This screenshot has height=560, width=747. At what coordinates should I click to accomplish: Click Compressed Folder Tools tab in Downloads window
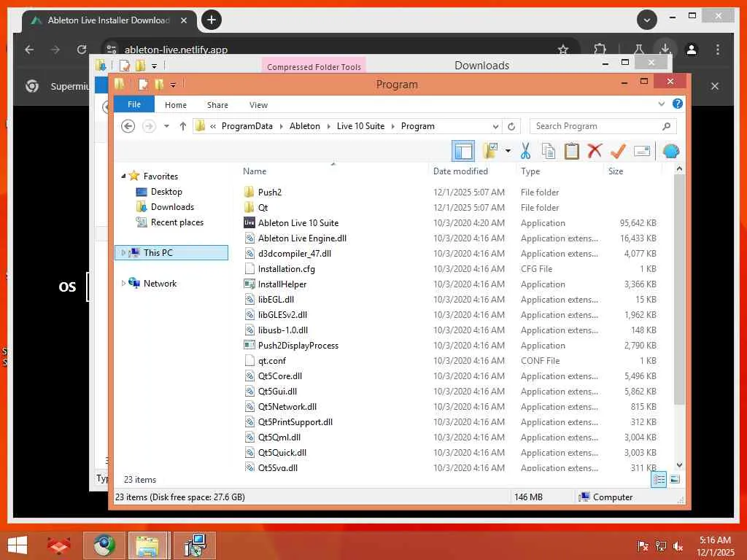point(314,66)
